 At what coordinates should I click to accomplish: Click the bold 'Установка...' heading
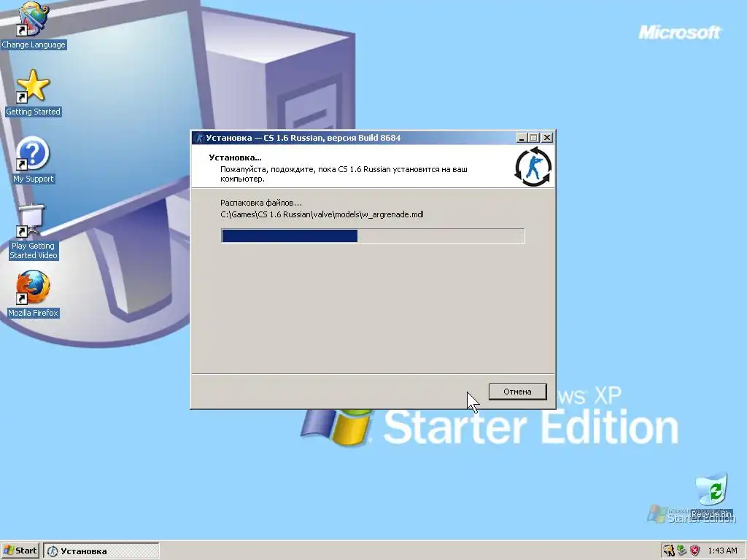235,157
